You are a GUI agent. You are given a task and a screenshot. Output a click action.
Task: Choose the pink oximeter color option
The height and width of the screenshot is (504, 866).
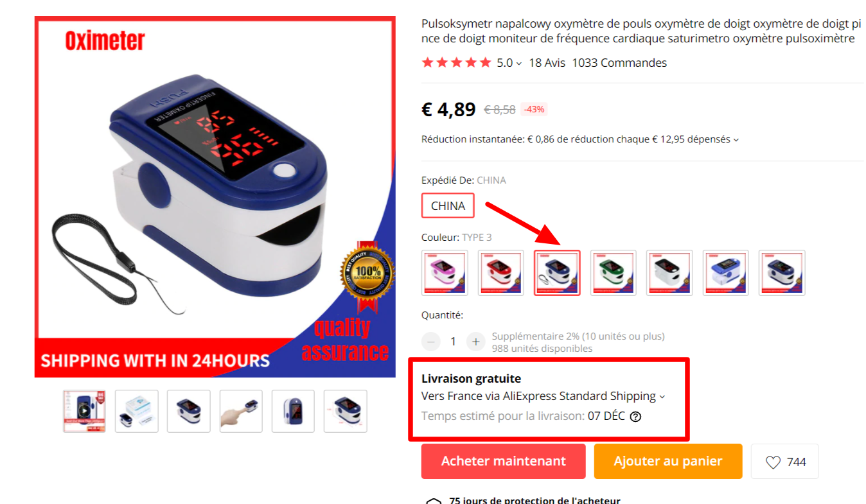coord(445,273)
